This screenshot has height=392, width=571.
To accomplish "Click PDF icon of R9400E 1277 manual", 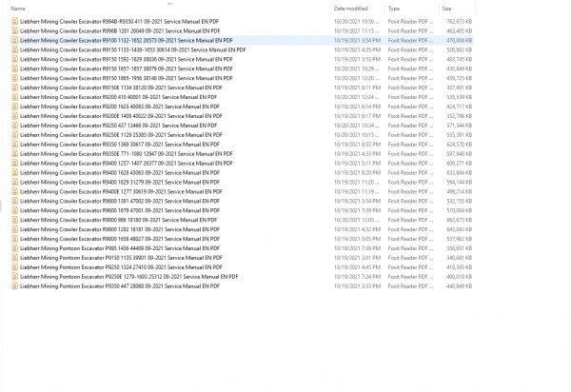I will point(14,192).
